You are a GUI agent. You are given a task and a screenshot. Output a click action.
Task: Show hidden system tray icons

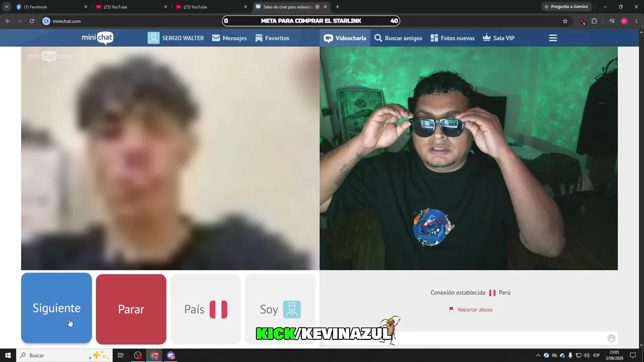(538, 355)
